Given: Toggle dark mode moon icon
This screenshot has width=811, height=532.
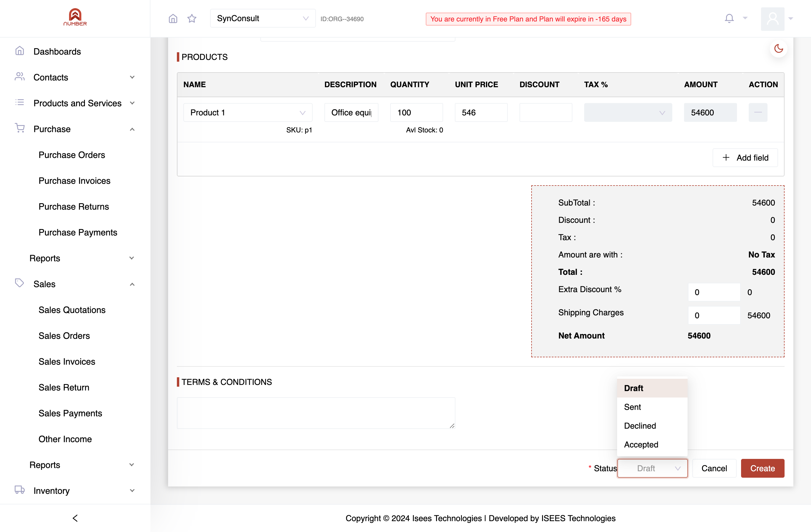Looking at the screenshot, I should tap(779, 49).
